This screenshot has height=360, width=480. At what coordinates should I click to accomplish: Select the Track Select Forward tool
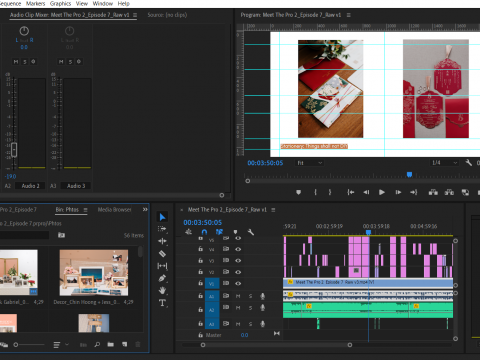click(x=162, y=229)
